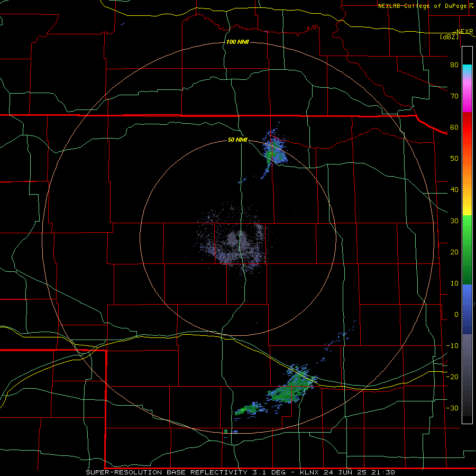Click the 10 value on dBZ scale

[x=454, y=283]
